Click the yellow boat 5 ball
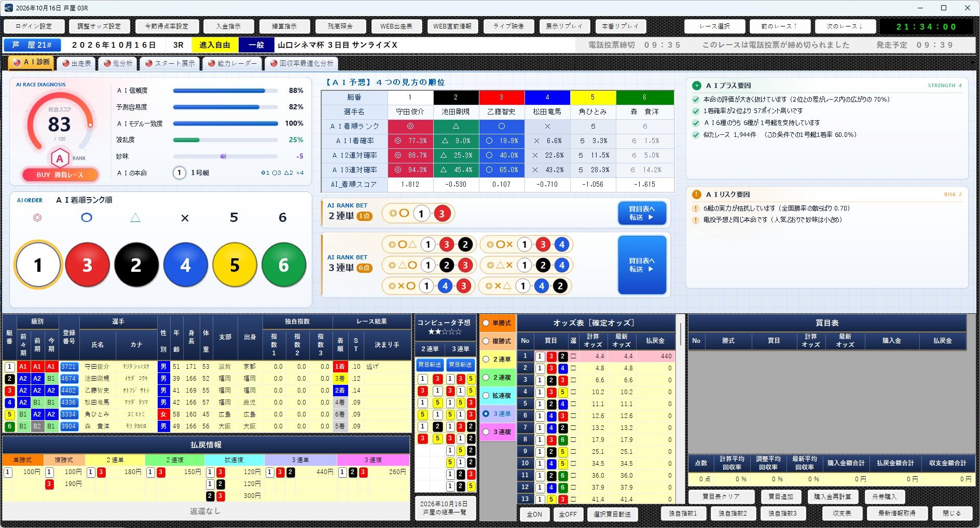The height and width of the screenshot is (528, 980). [234, 265]
